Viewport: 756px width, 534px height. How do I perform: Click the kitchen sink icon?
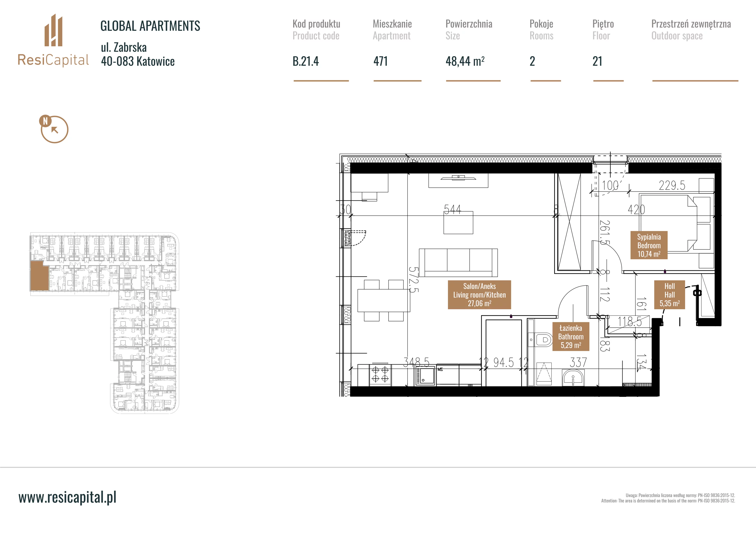[425, 376]
